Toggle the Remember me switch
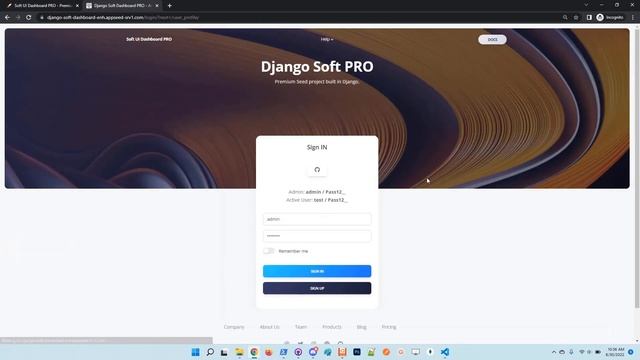The width and height of the screenshot is (640, 360). 269,251
